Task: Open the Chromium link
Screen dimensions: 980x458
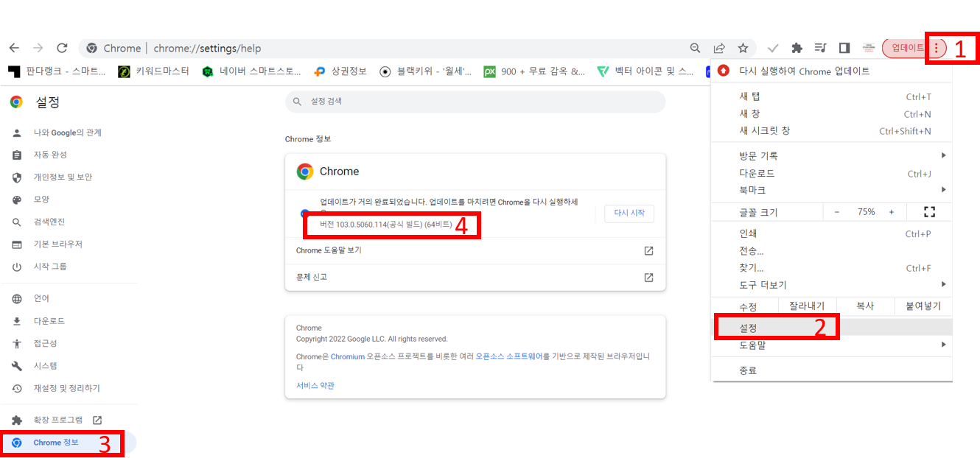Action: pos(348,356)
